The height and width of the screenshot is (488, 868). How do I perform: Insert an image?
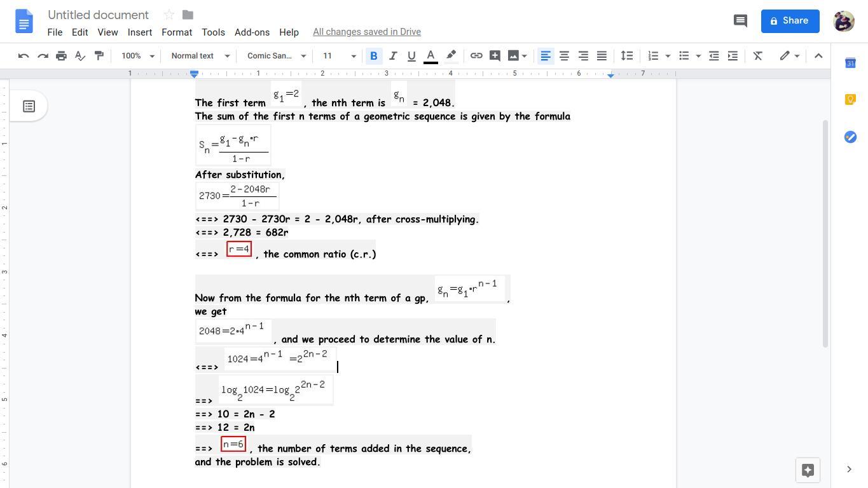513,56
